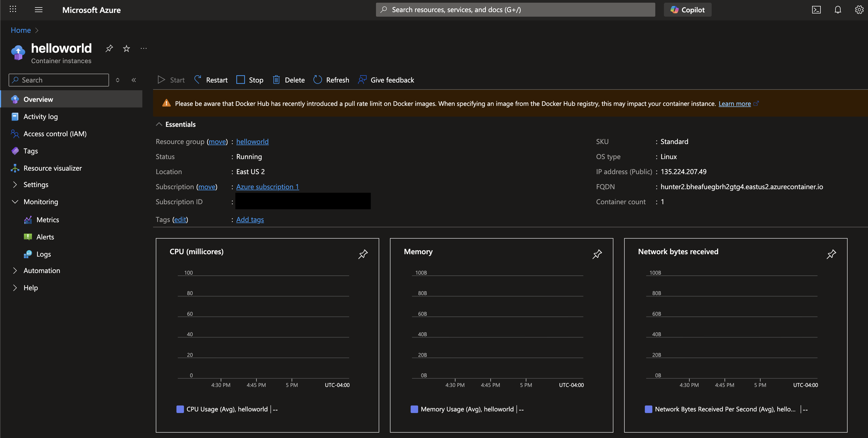Collapse the Essentials section
This screenshot has width=868, height=438.
tap(159, 124)
